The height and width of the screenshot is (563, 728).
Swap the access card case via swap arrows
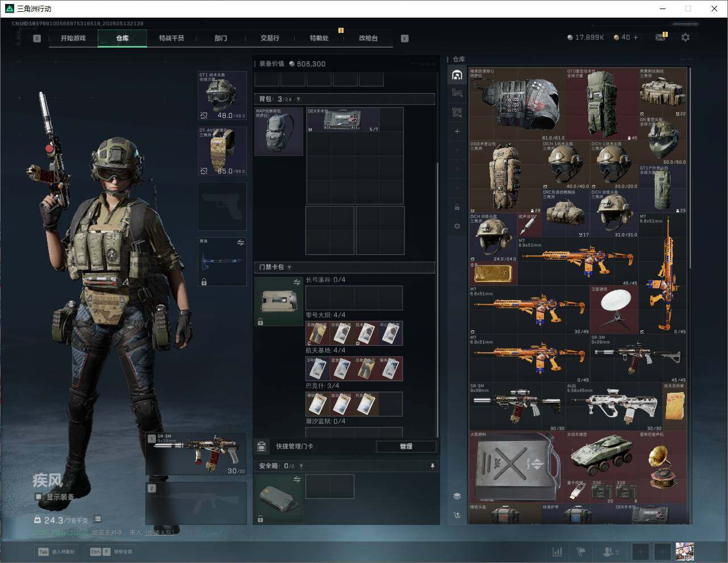click(x=296, y=282)
